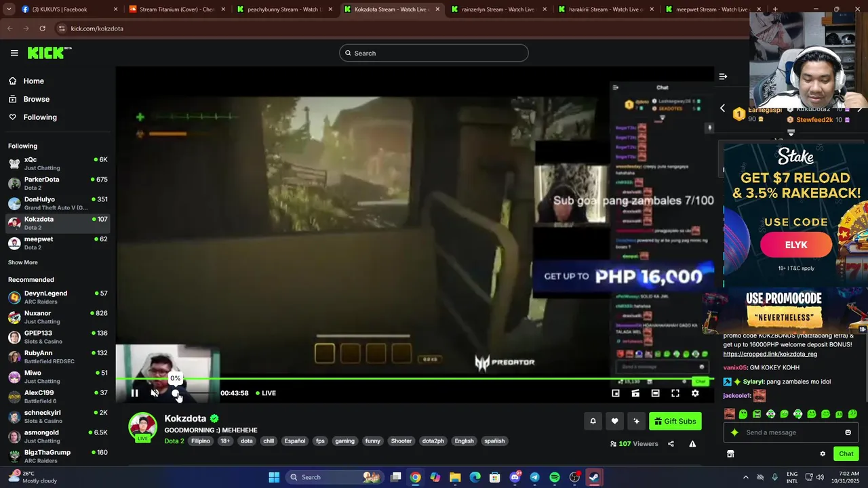
Task: Open Spotify from the taskbar
Action: (x=555, y=477)
